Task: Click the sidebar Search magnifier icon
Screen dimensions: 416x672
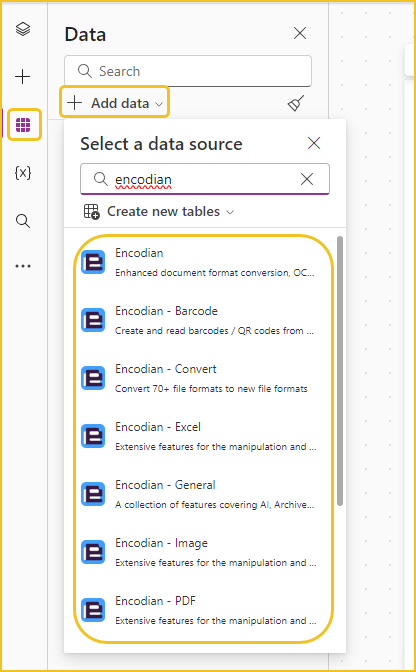Action: (23, 221)
